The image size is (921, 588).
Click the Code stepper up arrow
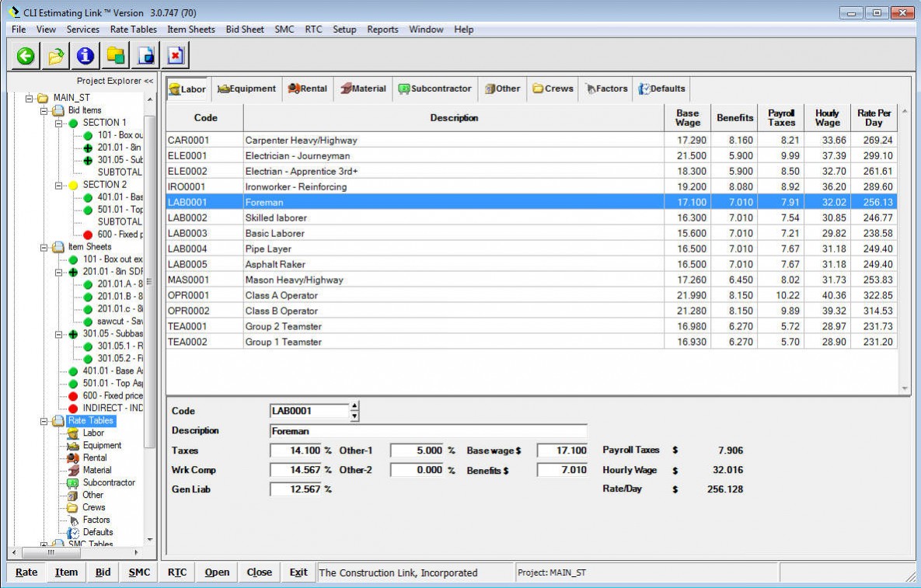354,406
